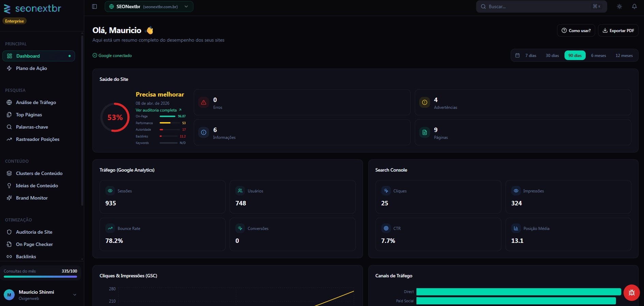Click the Páginas document icon
Image resolution: width=644 pixels, height=306 pixels.
[425, 132]
